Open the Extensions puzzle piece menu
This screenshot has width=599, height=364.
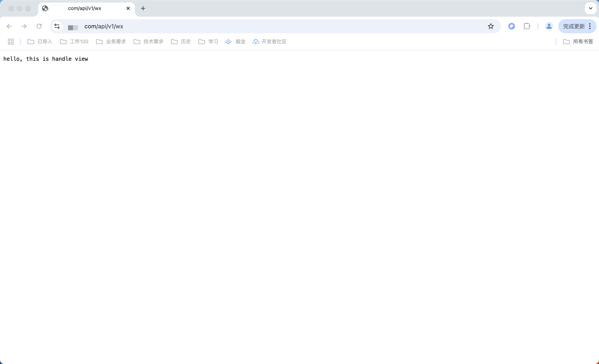coord(527,26)
